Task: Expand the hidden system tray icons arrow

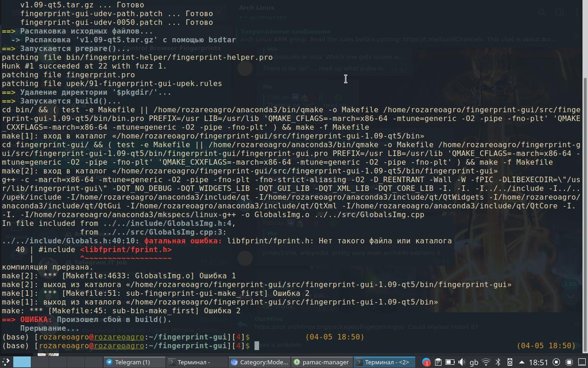Action: pos(522,362)
